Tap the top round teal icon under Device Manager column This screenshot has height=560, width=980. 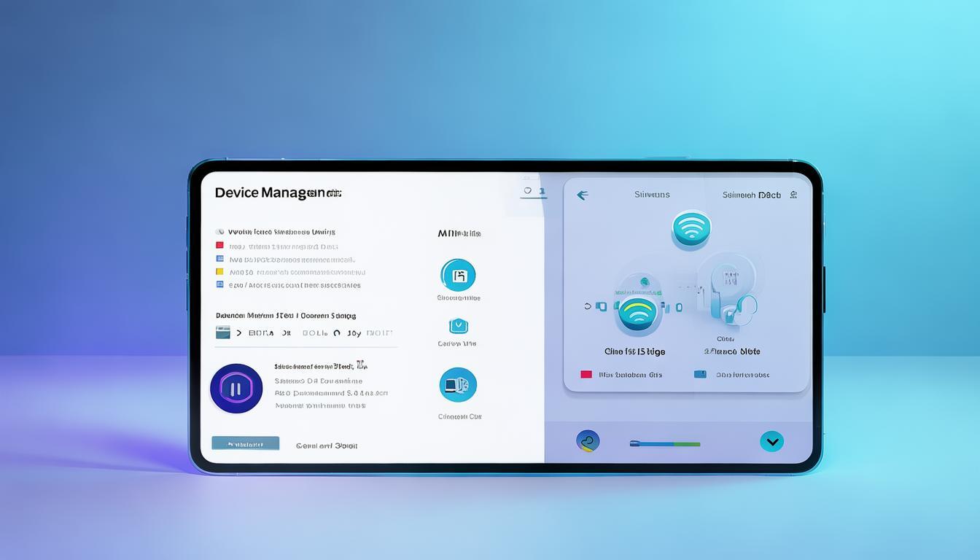(458, 276)
